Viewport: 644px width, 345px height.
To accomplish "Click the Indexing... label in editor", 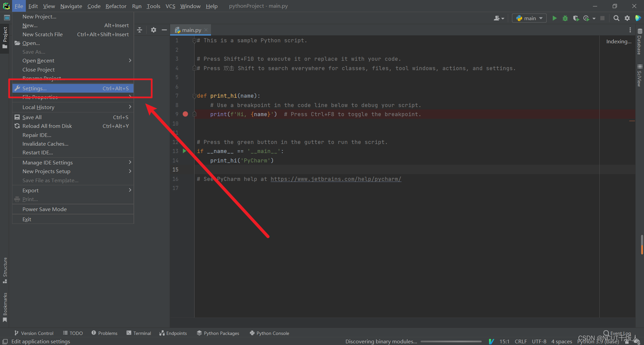I will (619, 41).
